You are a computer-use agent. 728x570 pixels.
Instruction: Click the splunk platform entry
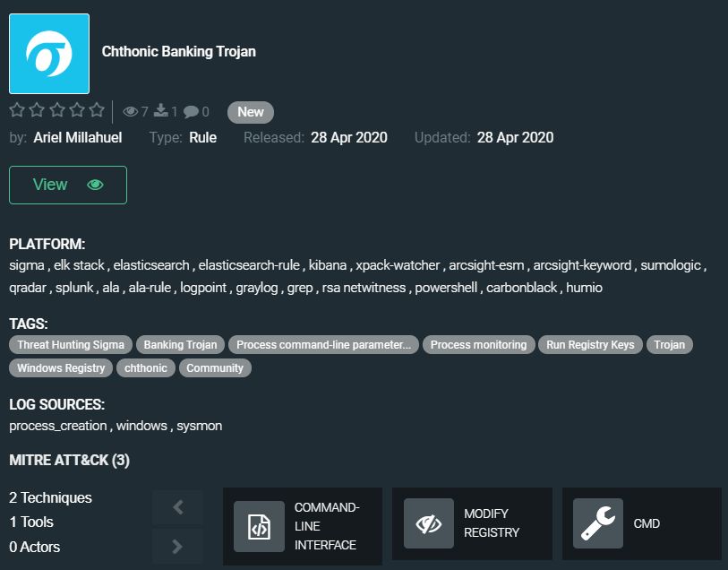pos(74,288)
